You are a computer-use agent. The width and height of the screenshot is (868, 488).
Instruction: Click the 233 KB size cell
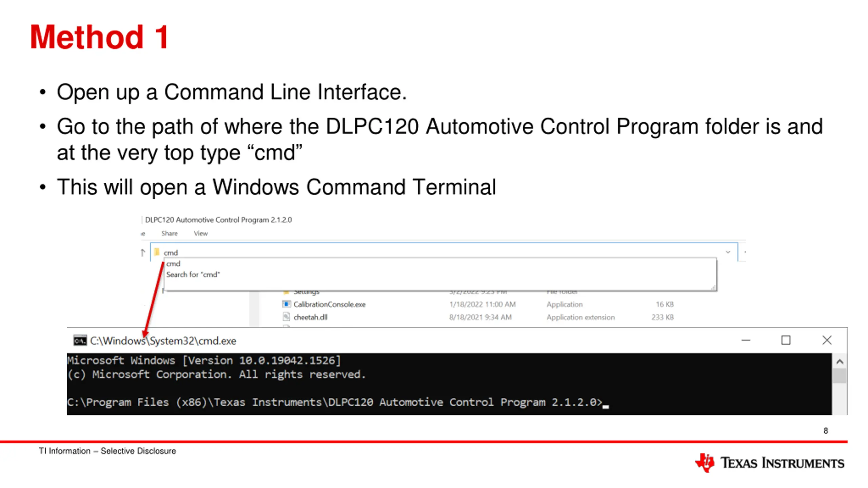click(663, 317)
